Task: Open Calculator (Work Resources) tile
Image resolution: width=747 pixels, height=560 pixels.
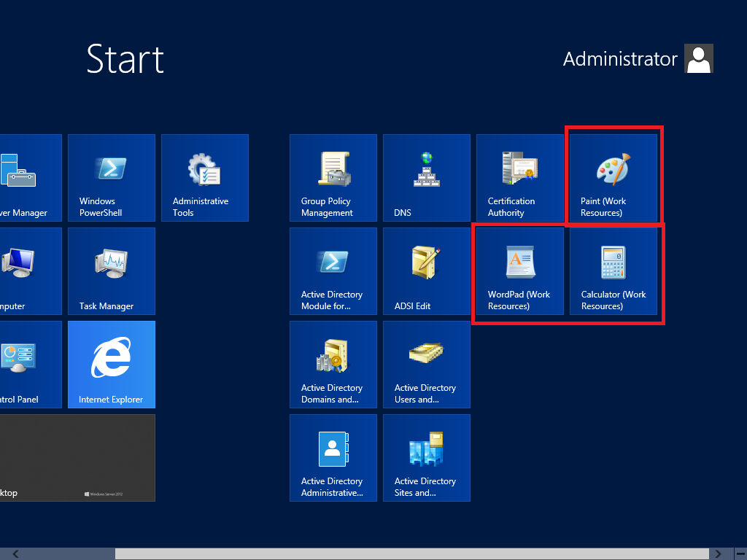Action: point(614,271)
